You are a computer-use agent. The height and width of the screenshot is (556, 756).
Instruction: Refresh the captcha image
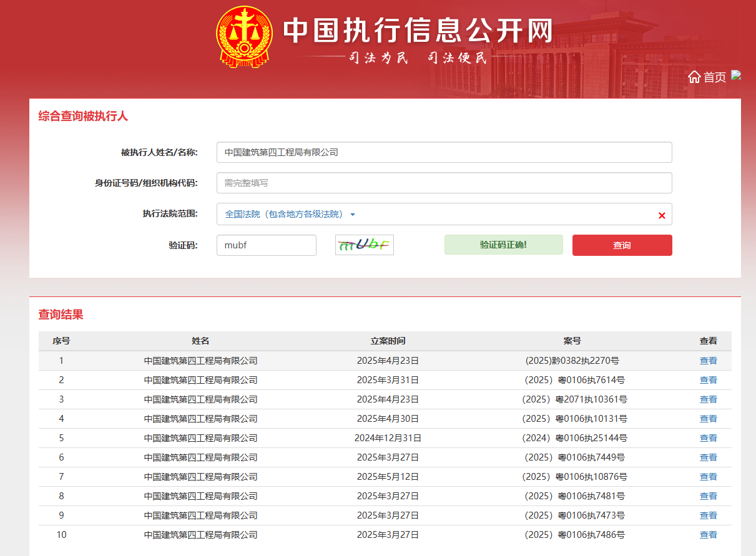pyautogui.click(x=365, y=245)
